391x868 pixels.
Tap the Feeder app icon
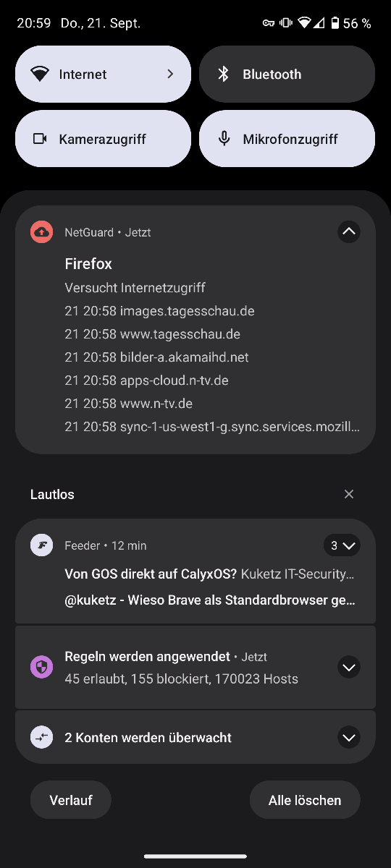[x=42, y=545]
